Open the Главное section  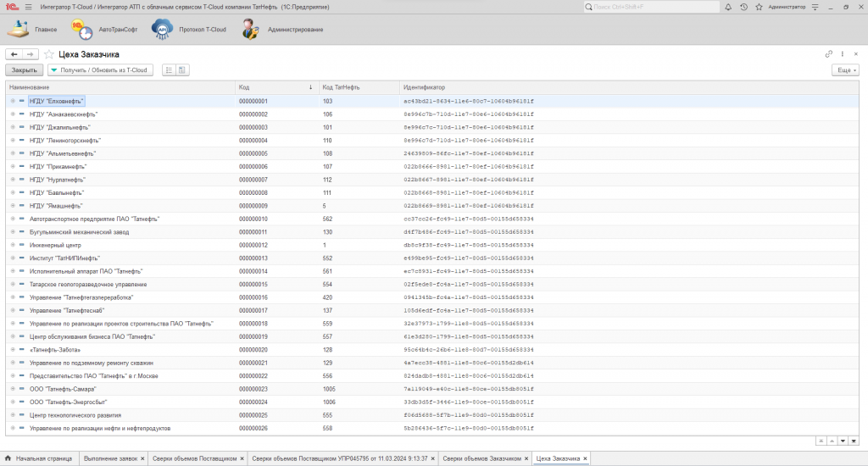tap(32, 30)
